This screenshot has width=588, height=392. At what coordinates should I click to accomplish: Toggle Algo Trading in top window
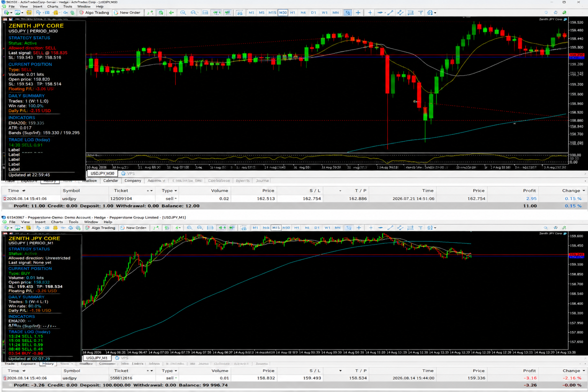[x=94, y=13]
